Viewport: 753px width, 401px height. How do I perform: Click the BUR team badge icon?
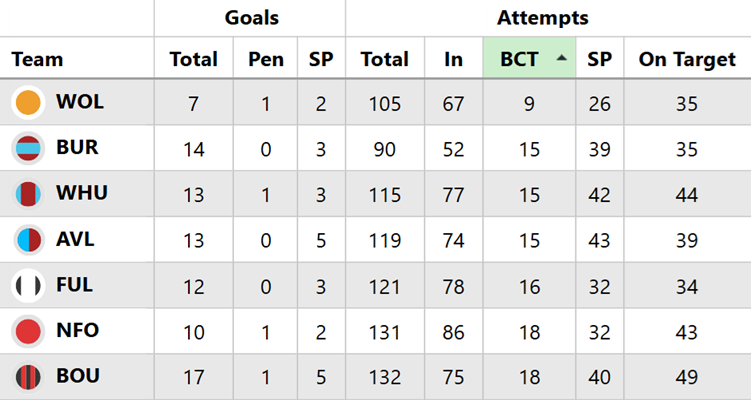pyautogui.click(x=28, y=149)
